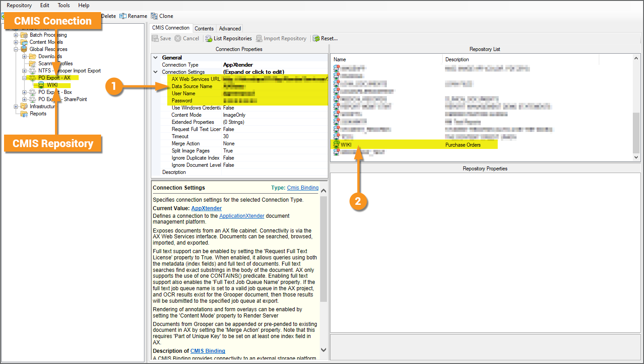The width and height of the screenshot is (644, 364).
Task: Click the Description column header in Repository List
Action: tap(521, 59)
